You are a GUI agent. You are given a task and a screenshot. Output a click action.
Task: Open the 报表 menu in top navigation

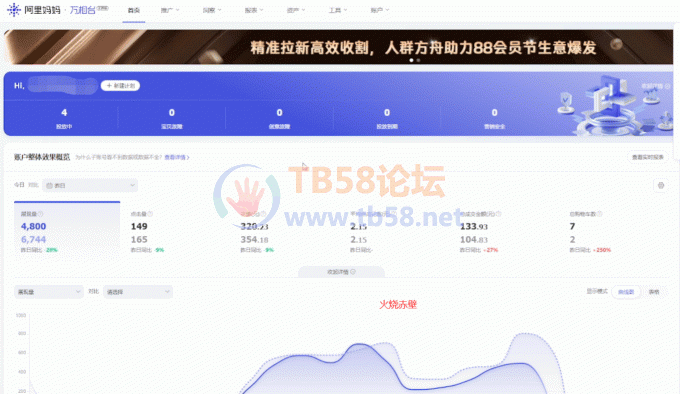254,10
